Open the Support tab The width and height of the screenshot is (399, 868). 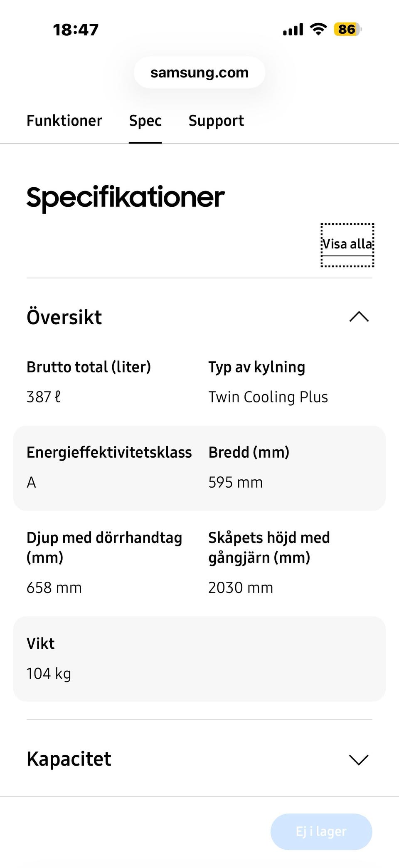(x=216, y=121)
